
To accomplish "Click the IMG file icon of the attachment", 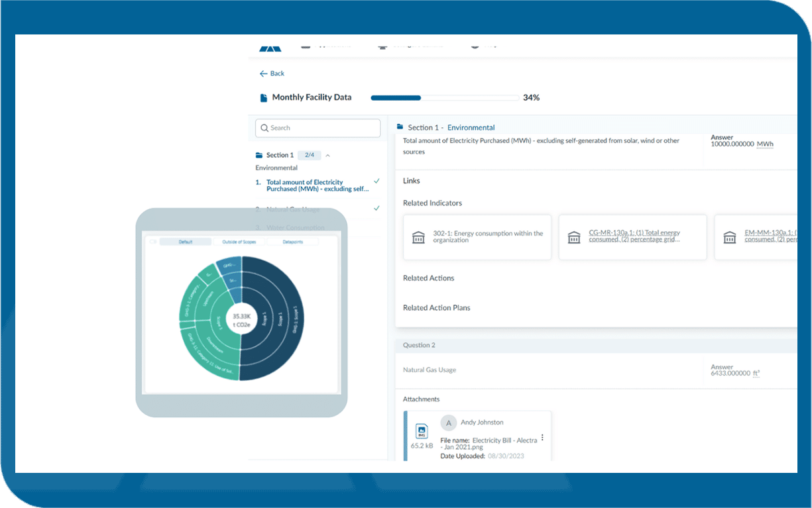I will (x=421, y=431).
